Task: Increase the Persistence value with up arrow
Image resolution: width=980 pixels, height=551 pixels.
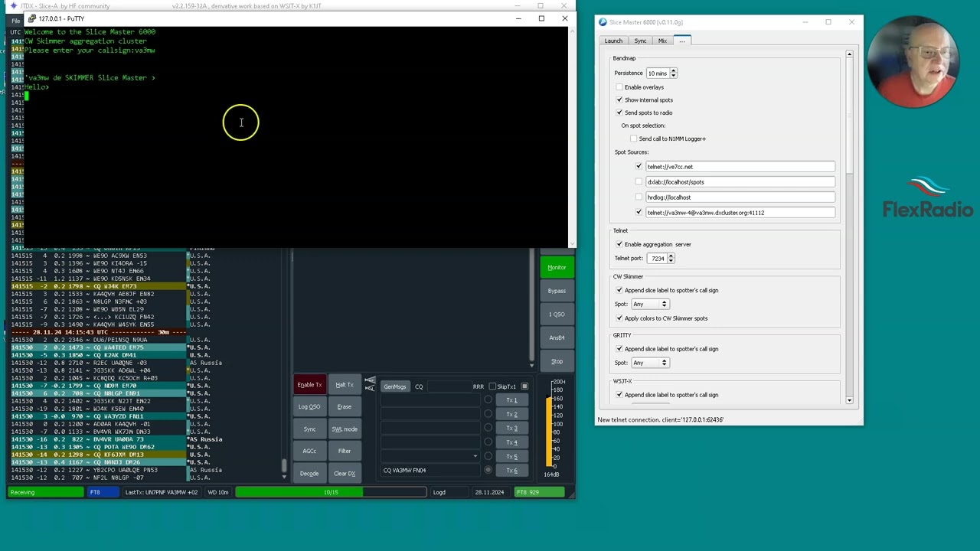Action: pyautogui.click(x=674, y=71)
